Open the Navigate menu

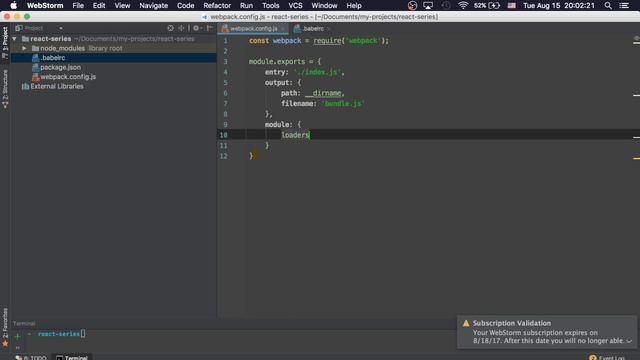tap(153, 6)
